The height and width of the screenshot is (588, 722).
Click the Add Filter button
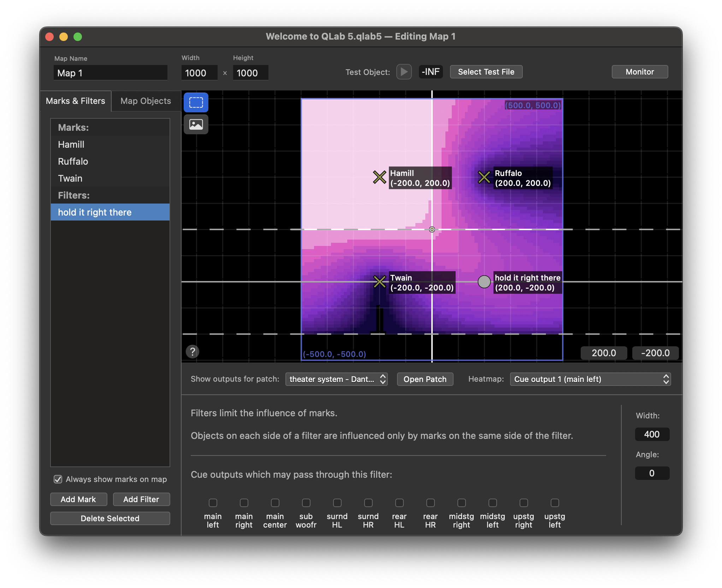pos(141,499)
